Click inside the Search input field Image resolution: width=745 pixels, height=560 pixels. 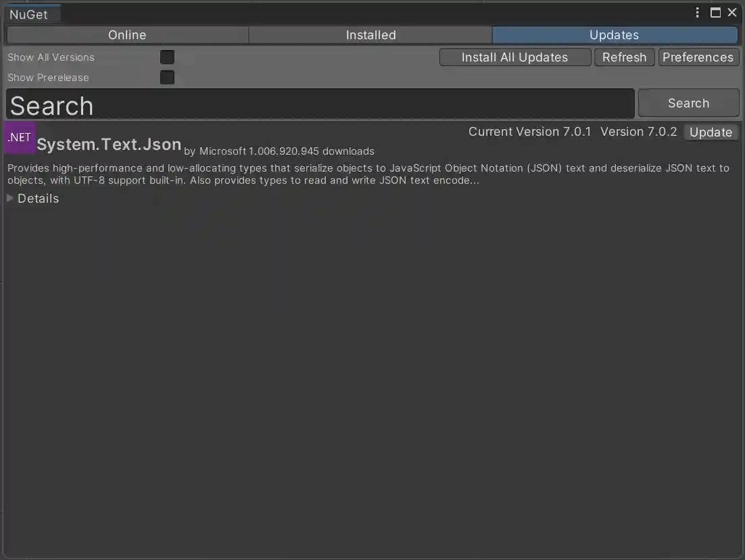(x=318, y=103)
